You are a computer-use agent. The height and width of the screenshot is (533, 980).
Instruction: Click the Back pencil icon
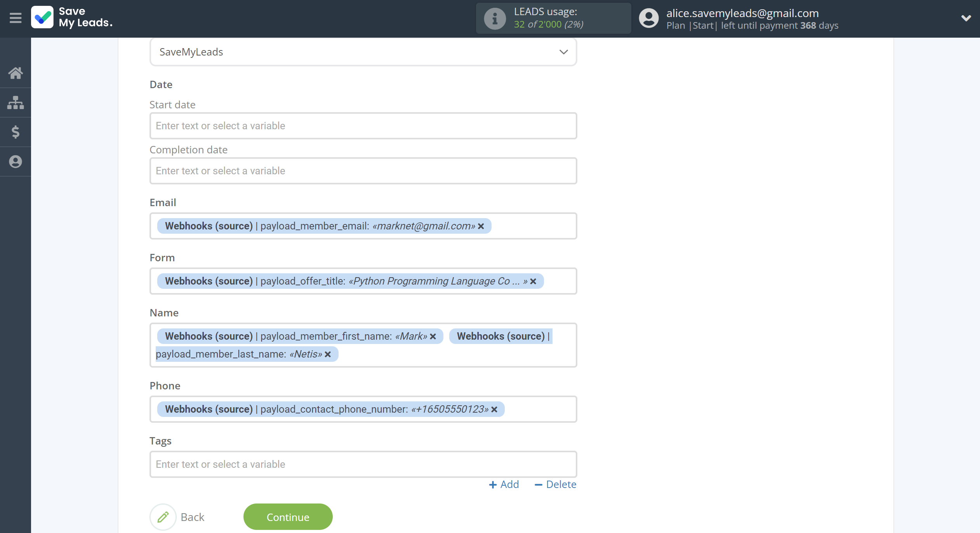163,517
